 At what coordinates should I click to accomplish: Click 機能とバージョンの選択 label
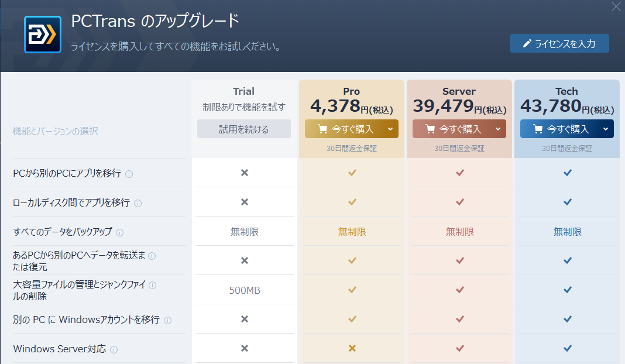(x=56, y=131)
